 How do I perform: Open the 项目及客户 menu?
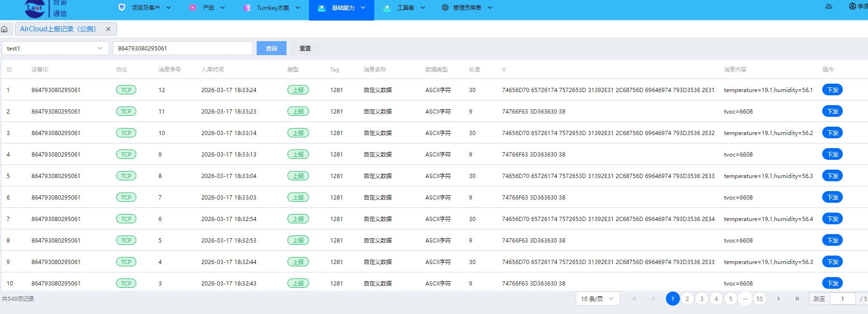[x=145, y=7]
